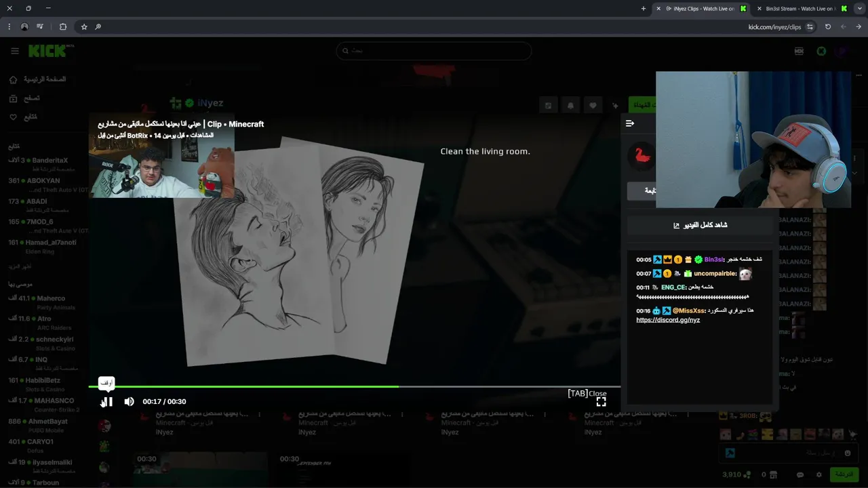Open the zoom magnifier icon in address bar
The image size is (868, 488).
pyautogui.click(x=98, y=27)
